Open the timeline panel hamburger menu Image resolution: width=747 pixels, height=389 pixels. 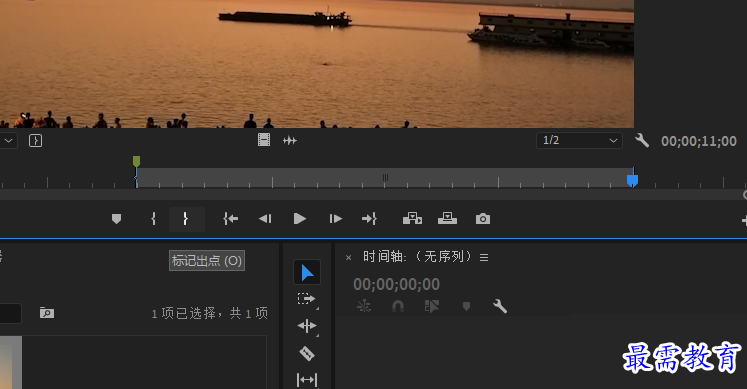pyautogui.click(x=484, y=258)
